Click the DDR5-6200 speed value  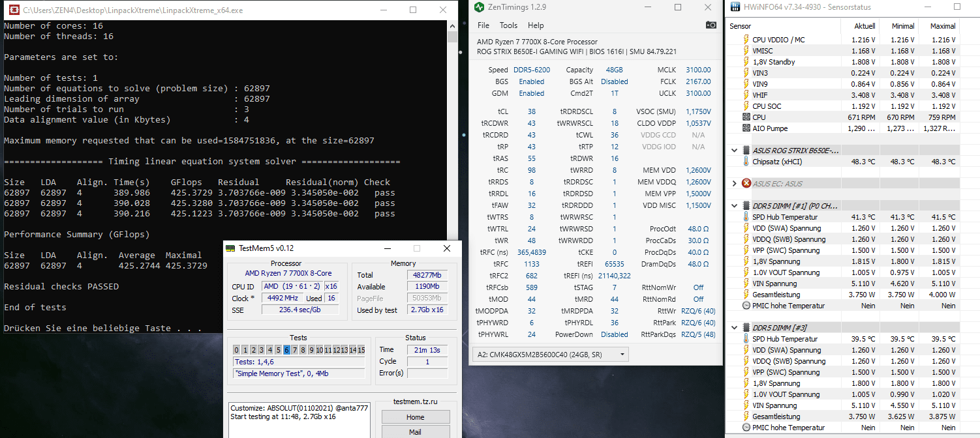(531, 70)
